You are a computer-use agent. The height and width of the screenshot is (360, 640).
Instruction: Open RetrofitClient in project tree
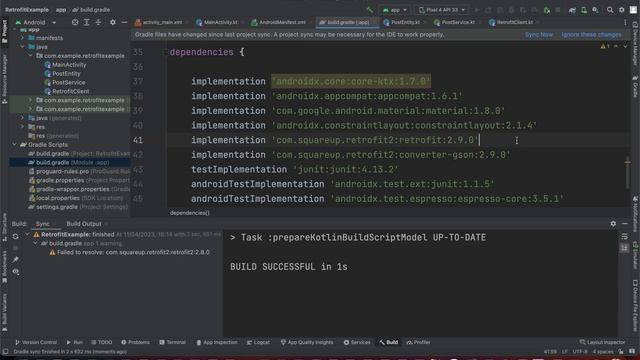pyautogui.click(x=67, y=91)
